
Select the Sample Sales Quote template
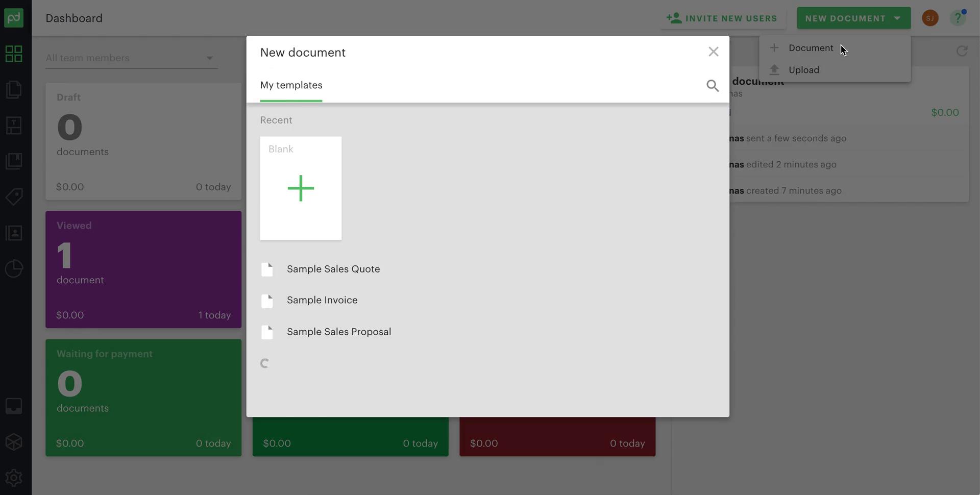click(333, 269)
